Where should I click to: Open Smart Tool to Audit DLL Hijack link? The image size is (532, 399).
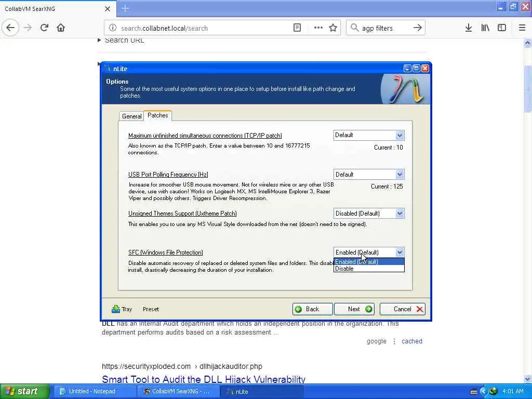click(204, 379)
